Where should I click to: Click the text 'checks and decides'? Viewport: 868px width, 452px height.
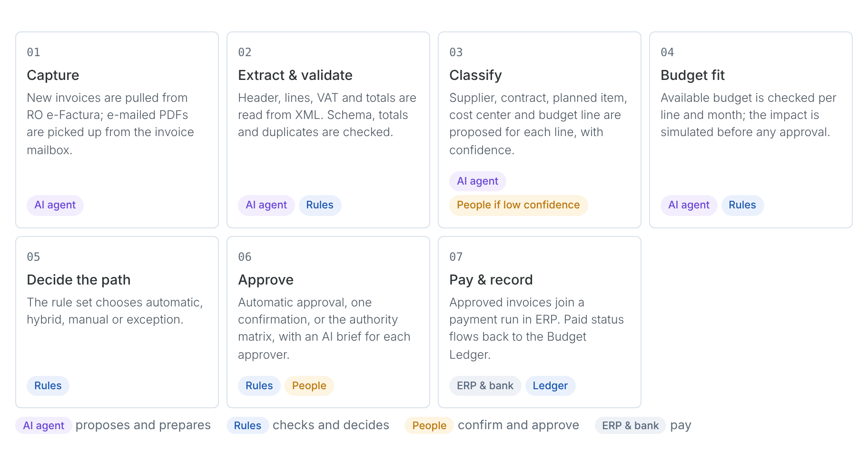(331, 425)
